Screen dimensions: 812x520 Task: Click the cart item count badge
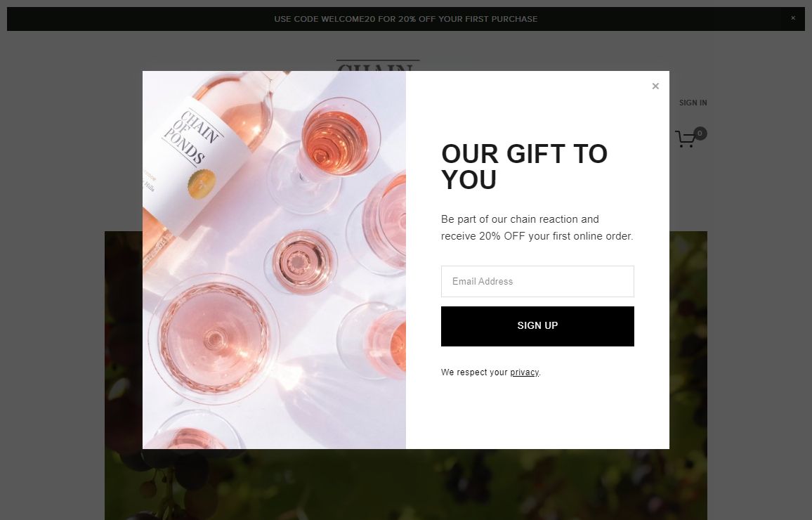point(700,133)
